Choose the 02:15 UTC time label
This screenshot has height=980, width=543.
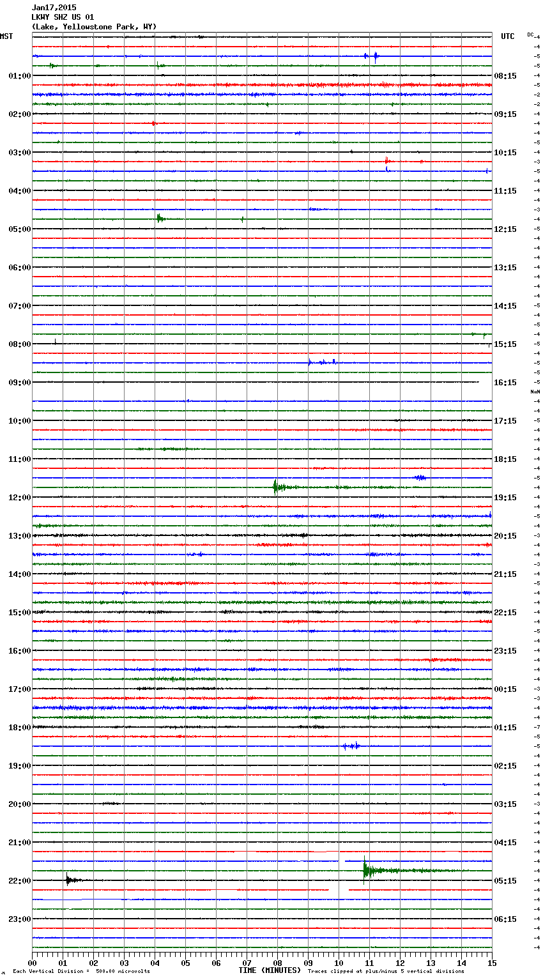505,765
